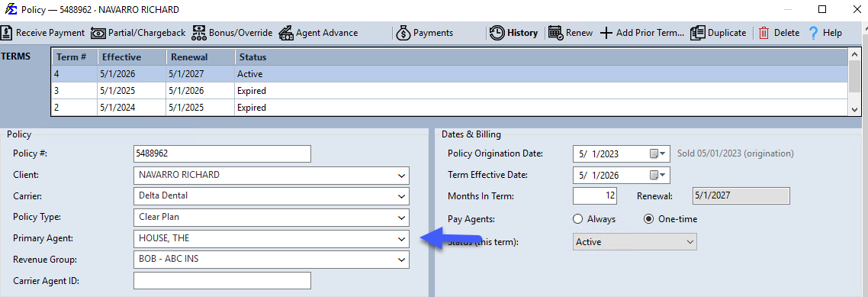Open the Status (this term) dropdown
This screenshot has height=297, width=868.
coord(635,242)
